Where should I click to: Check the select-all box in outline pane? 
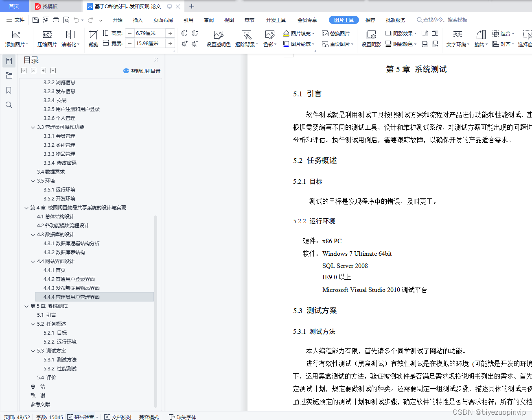click(x=24, y=70)
